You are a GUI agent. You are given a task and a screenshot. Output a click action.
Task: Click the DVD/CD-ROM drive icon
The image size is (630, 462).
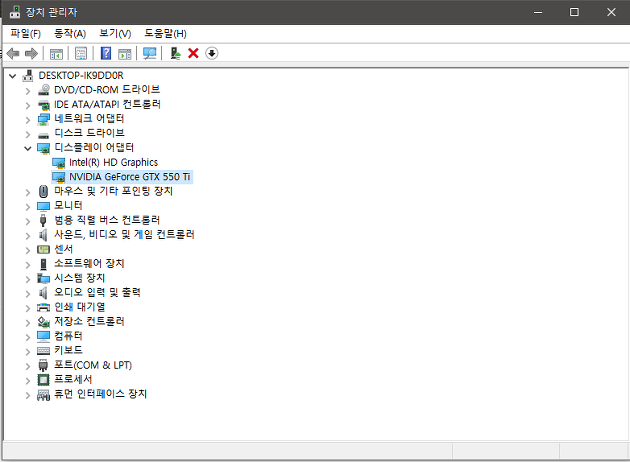click(43, 90)
